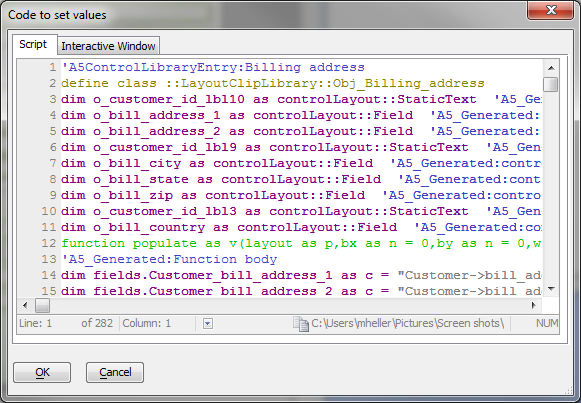Click the NUM indicator in status bar

(547, 323)
